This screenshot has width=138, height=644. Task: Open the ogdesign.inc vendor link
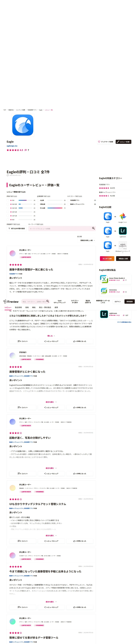pyautogui.click(x=12, y=146)
